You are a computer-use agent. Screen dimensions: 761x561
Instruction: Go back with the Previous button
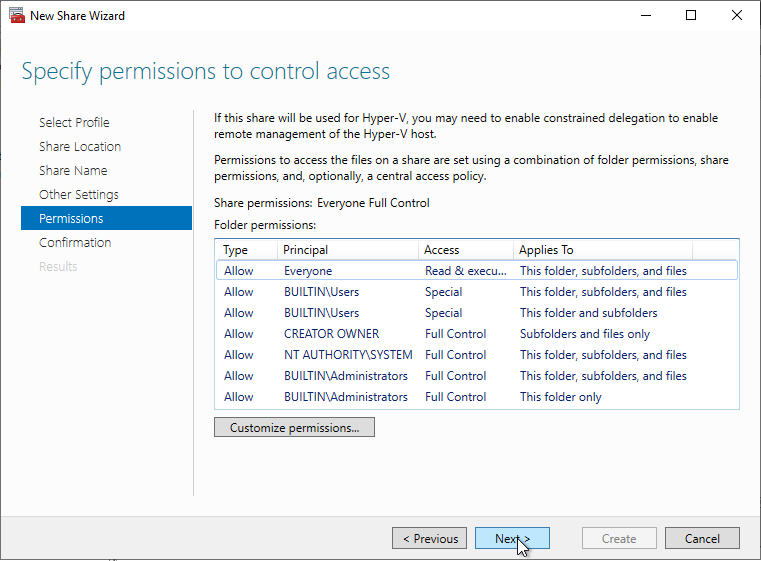[430, 538]
